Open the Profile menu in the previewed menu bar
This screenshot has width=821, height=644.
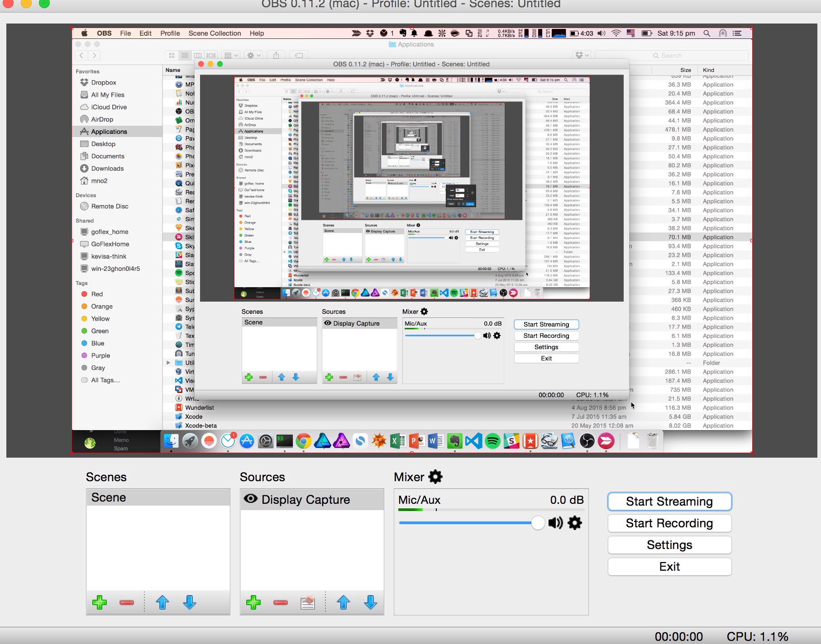[x=170, y=33]
